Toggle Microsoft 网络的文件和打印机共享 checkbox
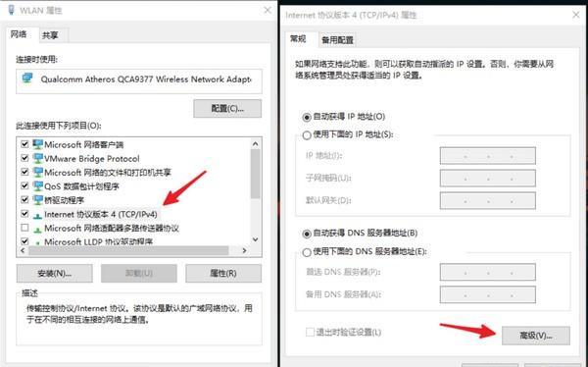Image resolution: width=588 pixels, height=367 pixels. point(24,172)
